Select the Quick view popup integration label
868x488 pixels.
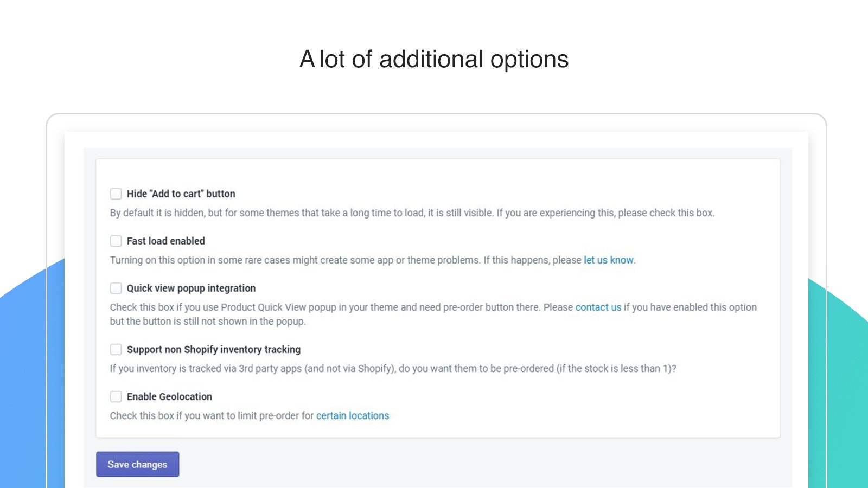pyautogui.click(x=191, y=288)
